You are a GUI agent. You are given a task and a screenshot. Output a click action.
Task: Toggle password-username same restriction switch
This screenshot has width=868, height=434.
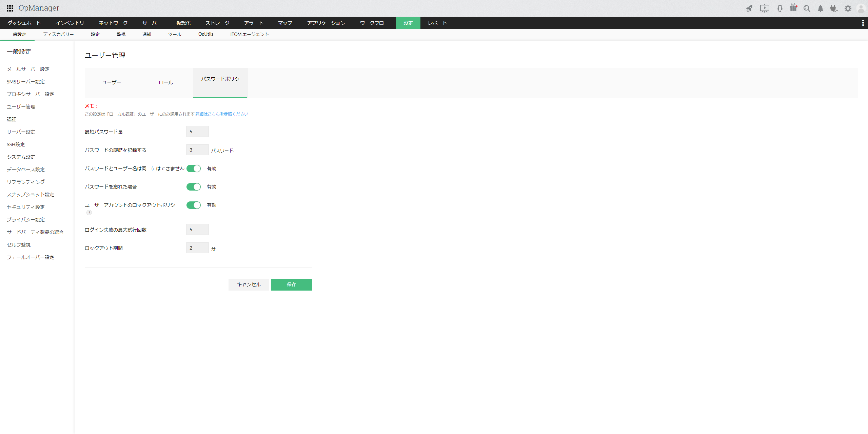point(194,169)
